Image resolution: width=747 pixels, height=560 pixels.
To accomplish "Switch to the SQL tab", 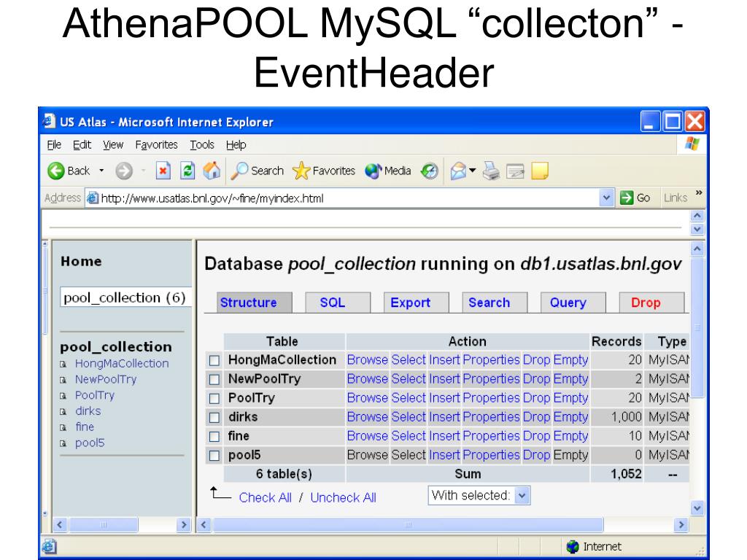I will coord(338,303).
